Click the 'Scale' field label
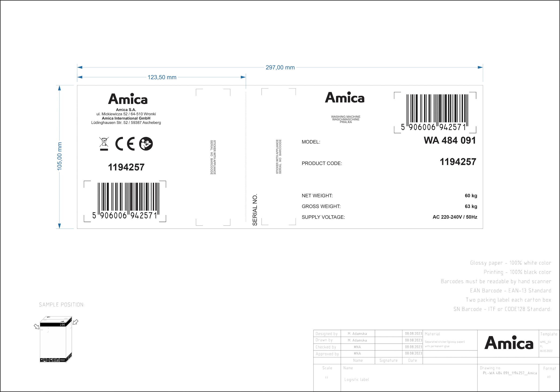The height and width of the screenshot is (392, 560). (x=327, y=368)
